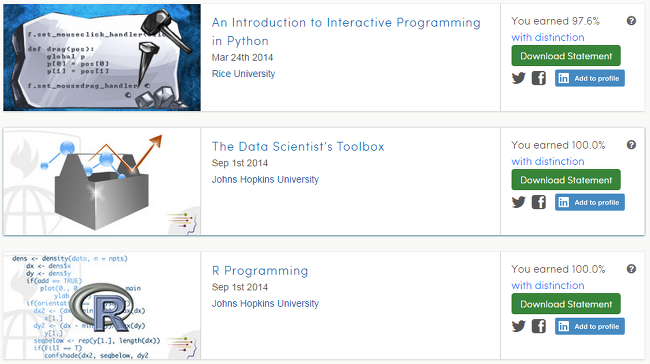This screenshot has width=650, height=364.
Task: Download Statement for Interactive Programming in Python
Action: coord(566,56)
